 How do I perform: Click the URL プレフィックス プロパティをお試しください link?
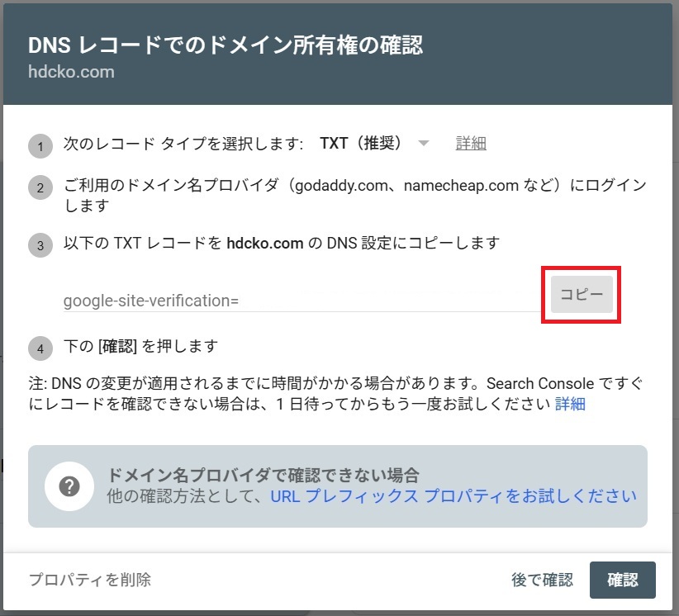tap(453, 496)
